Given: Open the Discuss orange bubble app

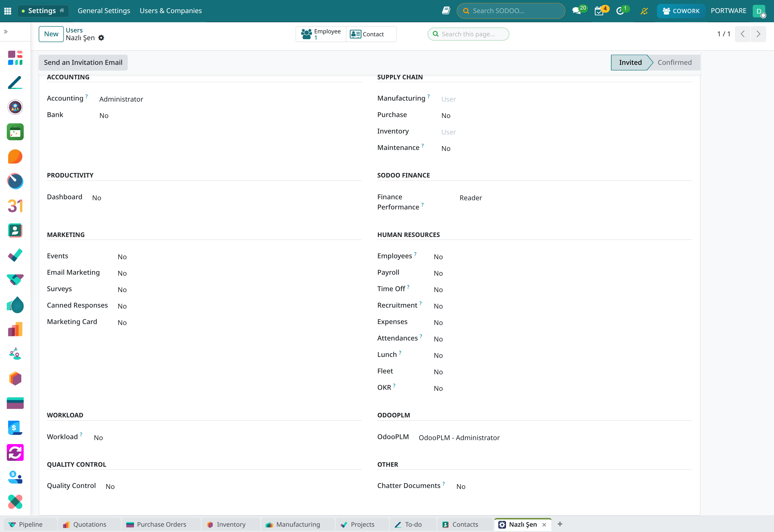Looking at the screenshot, I should point(15,156).
